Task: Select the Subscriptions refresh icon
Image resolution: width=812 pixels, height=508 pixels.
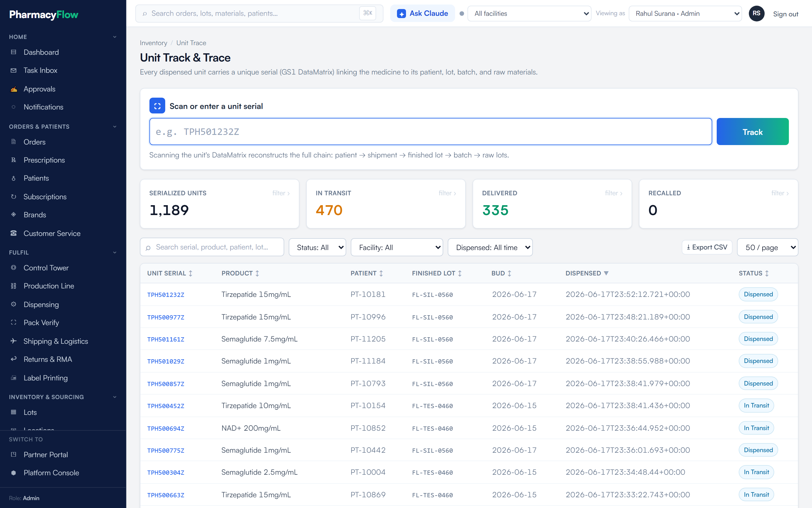Action: click(14, 196)
